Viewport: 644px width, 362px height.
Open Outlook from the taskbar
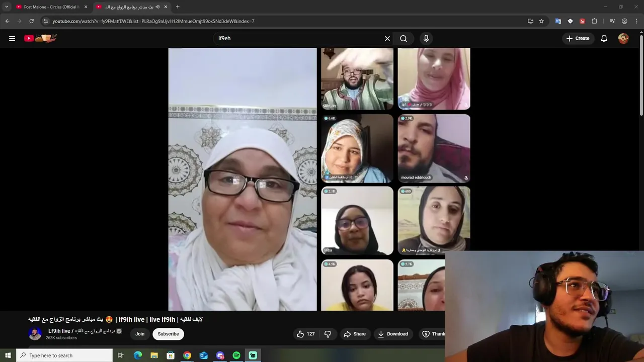click(x=203, y=355)
